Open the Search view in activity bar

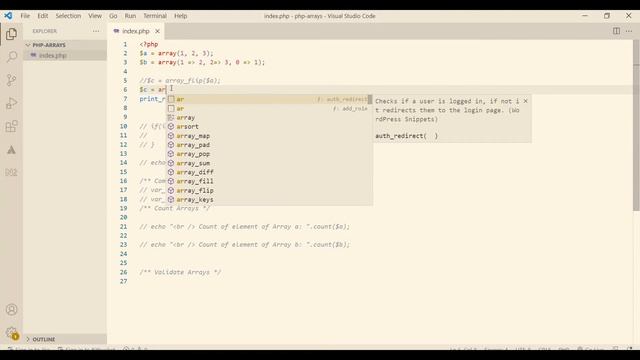pos(11,57)
